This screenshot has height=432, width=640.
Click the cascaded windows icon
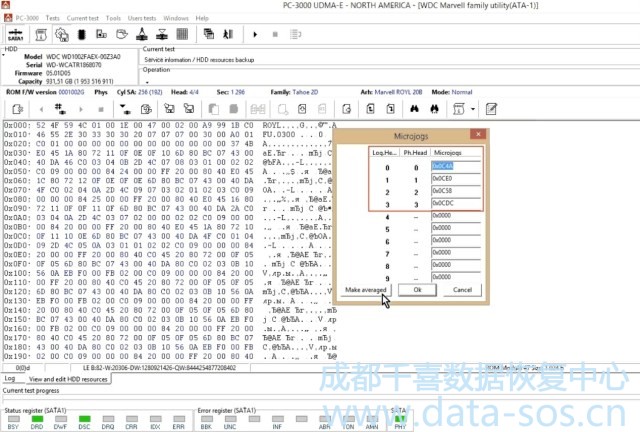pyautogui.click(x=209, y=34)
